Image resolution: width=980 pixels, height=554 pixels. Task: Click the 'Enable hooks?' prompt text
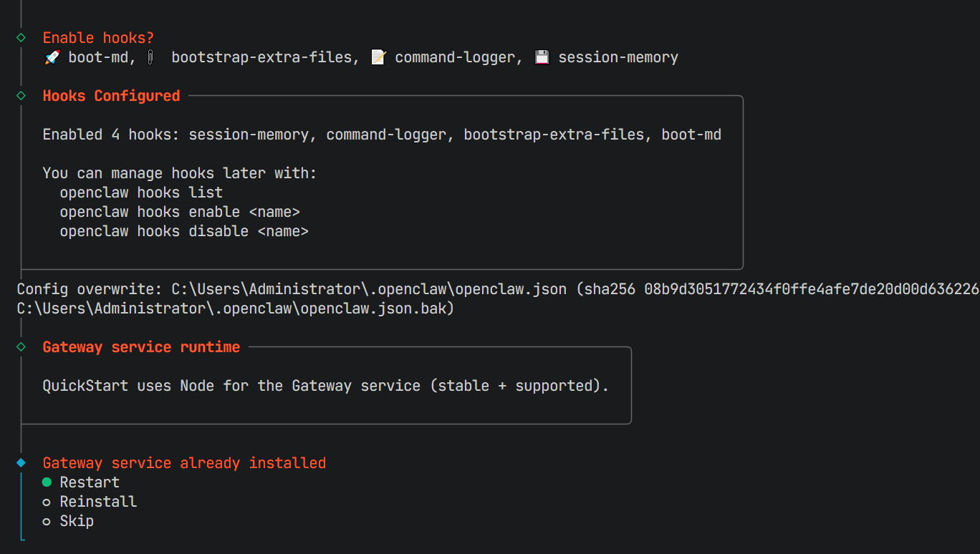click(x=98, y=38)
